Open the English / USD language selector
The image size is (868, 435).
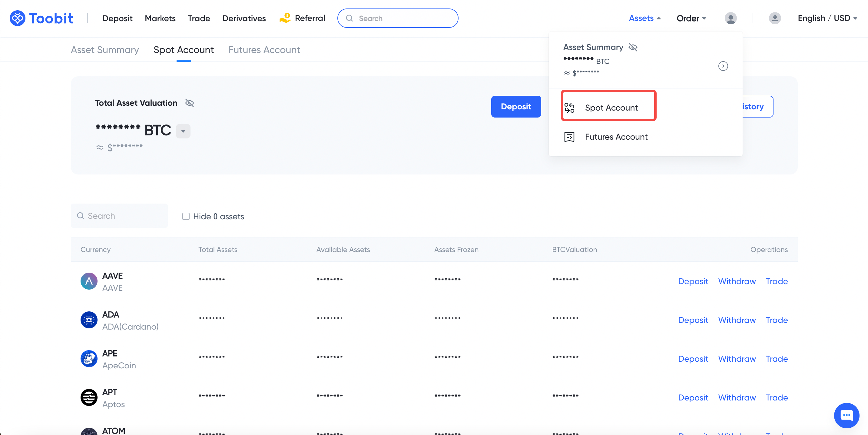click(827, 18)
